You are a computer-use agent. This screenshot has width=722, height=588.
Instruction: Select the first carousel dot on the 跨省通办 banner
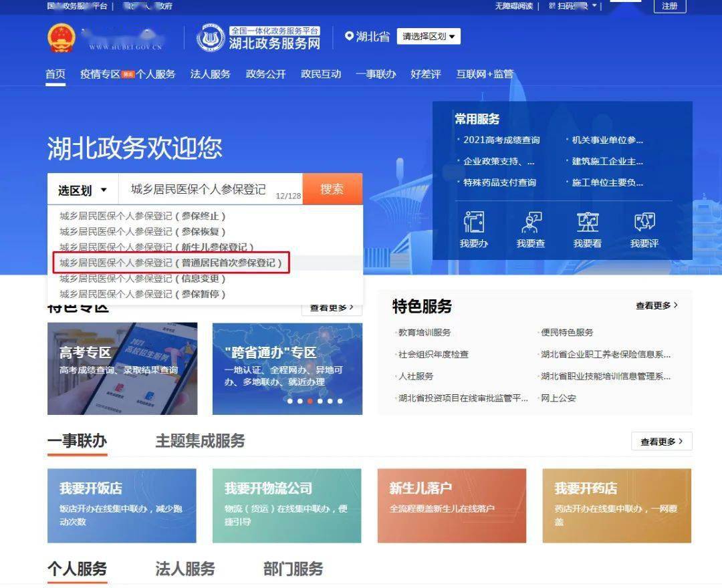tap(290, 401)
